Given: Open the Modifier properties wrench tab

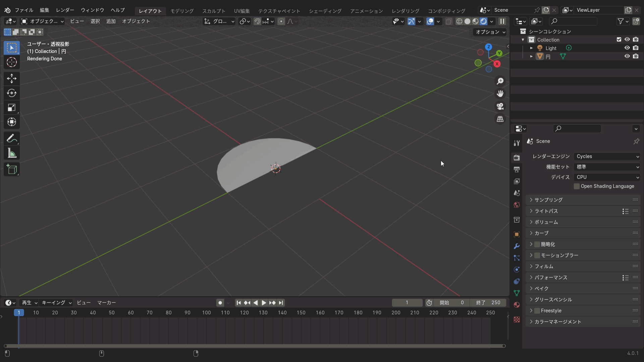Looking at the screenshot, I should pos(517,246).
